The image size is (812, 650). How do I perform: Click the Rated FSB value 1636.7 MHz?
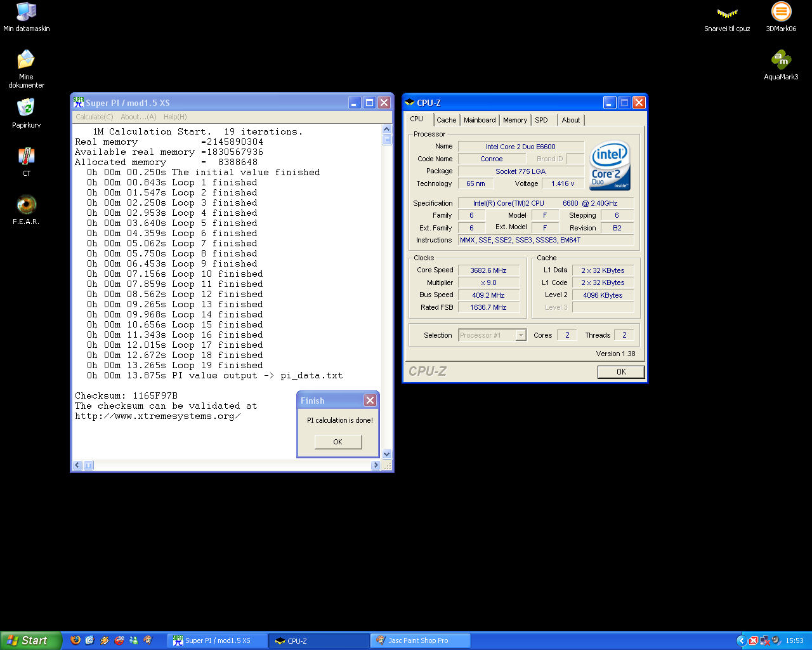[488, 307]
